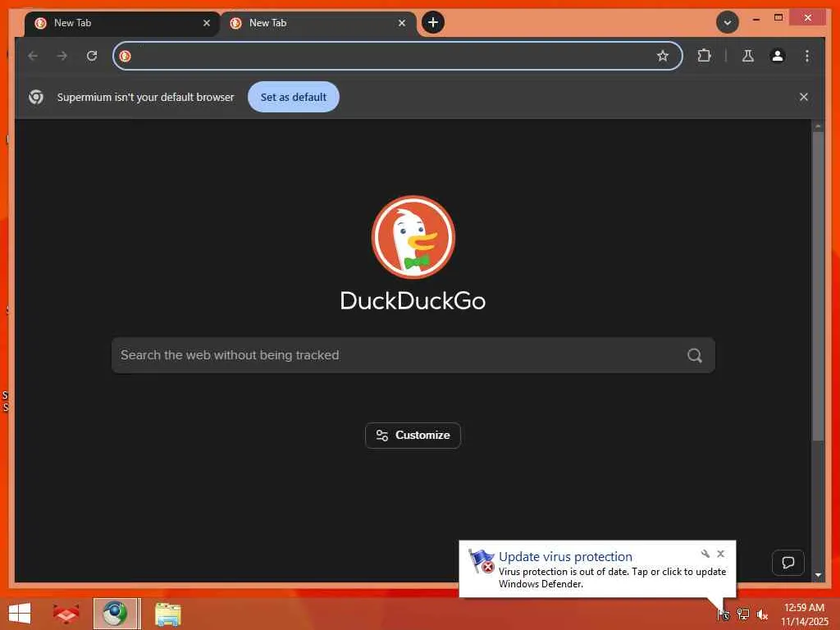Open the Experiments flask icon
840x630 pixels.
click(x=748, y=56)
